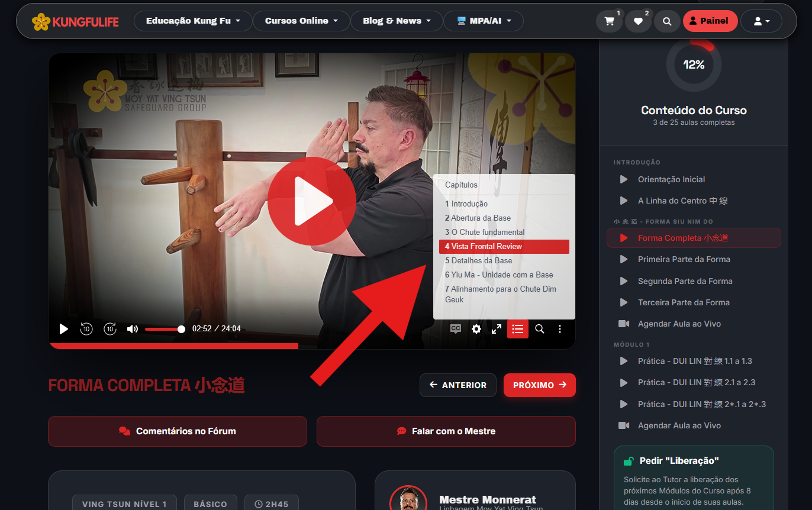Select chapter 4 Vista Frontal Review

coord(504,246)
